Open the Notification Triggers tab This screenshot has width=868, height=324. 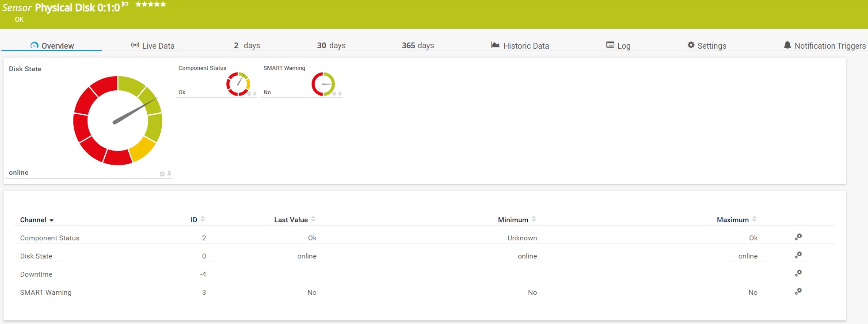coord(825,46)
